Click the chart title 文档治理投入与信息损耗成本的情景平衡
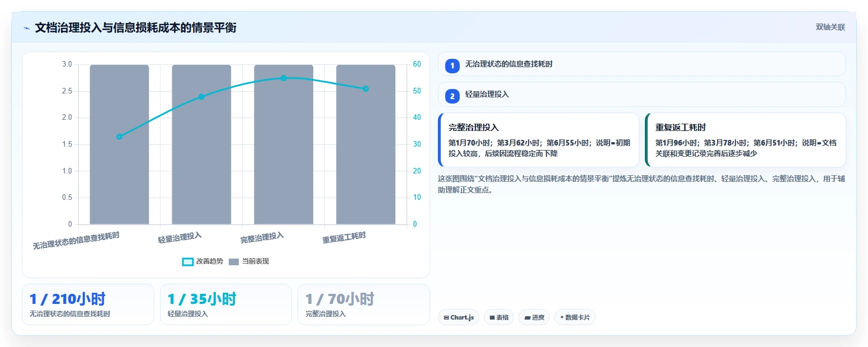This screenshot has height=347, width=868. [x=135, y=27]
